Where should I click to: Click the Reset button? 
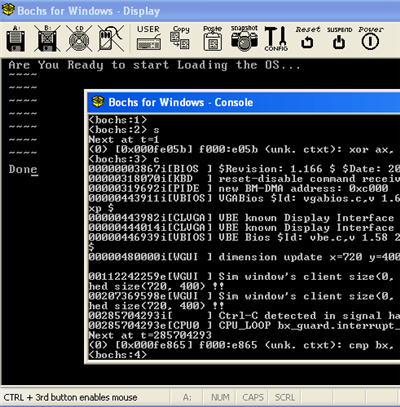(x=307, y=38)
